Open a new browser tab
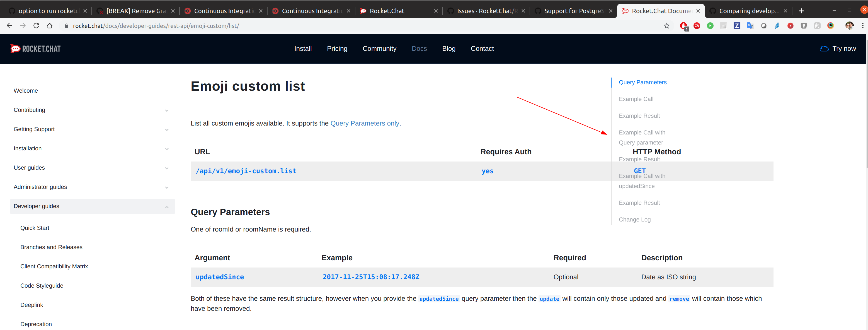 tap(801, 11)
